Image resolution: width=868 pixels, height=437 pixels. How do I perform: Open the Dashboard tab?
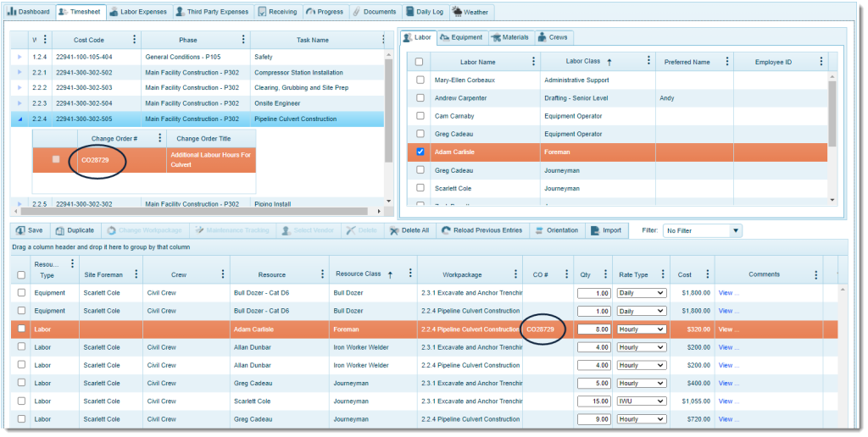click(x=29, y=12)
